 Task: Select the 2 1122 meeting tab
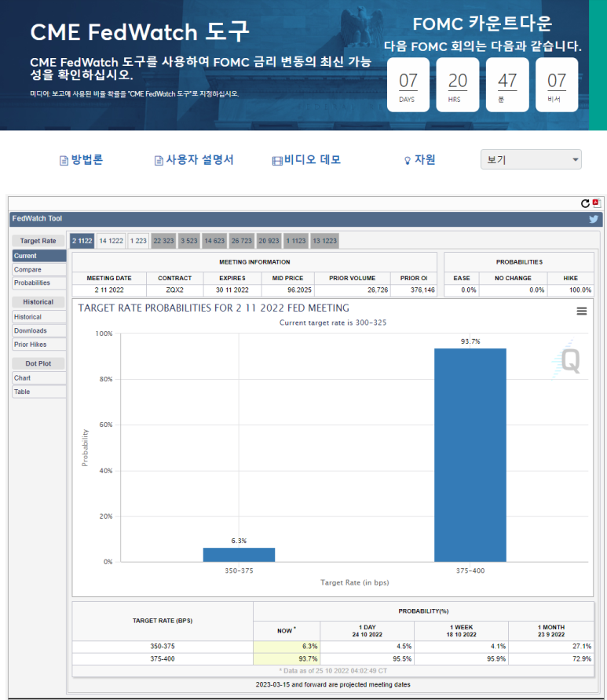(82, 241)
